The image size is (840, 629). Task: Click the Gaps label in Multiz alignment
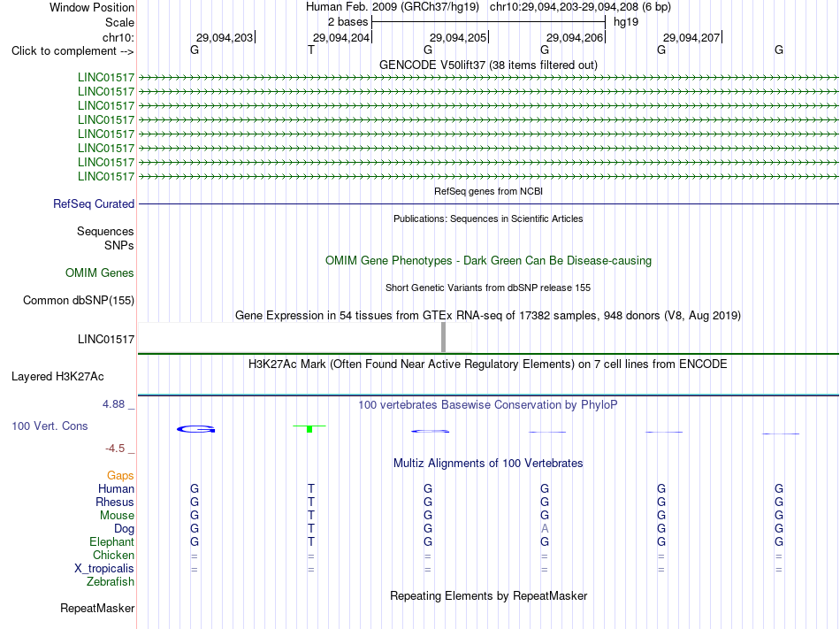click(120, 475)
